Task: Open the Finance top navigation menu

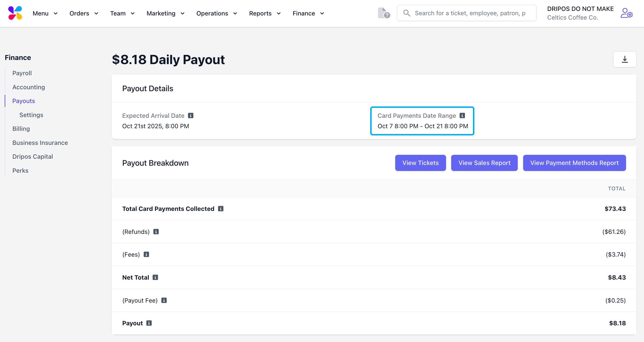Action: pos(308,13)
